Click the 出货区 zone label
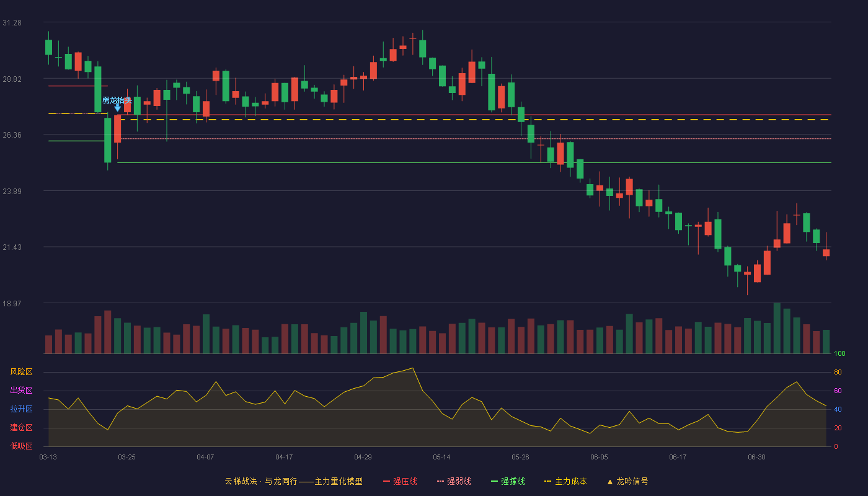868x496 pixels. pyautogui.click(x=21, y=391)
